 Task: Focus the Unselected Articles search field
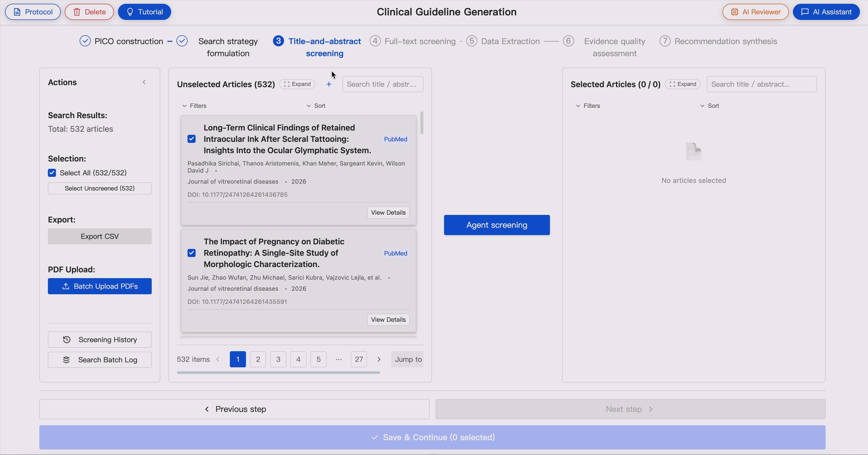point(383,84)
